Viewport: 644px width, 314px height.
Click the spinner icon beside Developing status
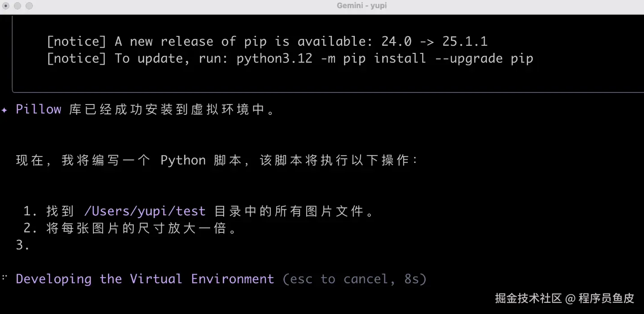click(4, 279)
